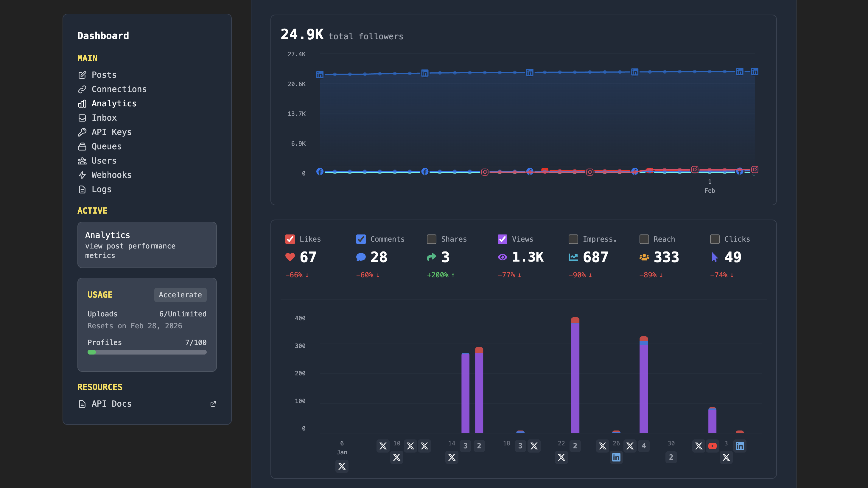Click the Queues icon in sidebar
This screenshot has height=488, width=868.
click(82, 146)
